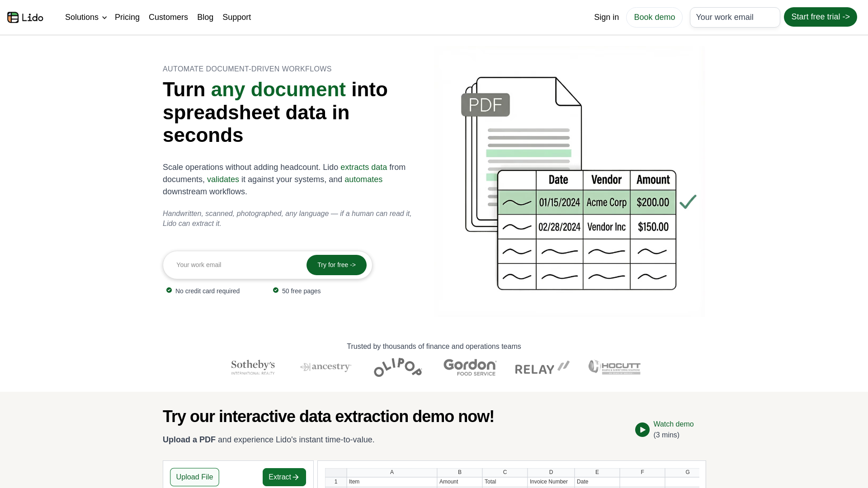Go to the Customers page
Image resolution: width=868 pixels, height=488 pixels.
click(168, 17)
